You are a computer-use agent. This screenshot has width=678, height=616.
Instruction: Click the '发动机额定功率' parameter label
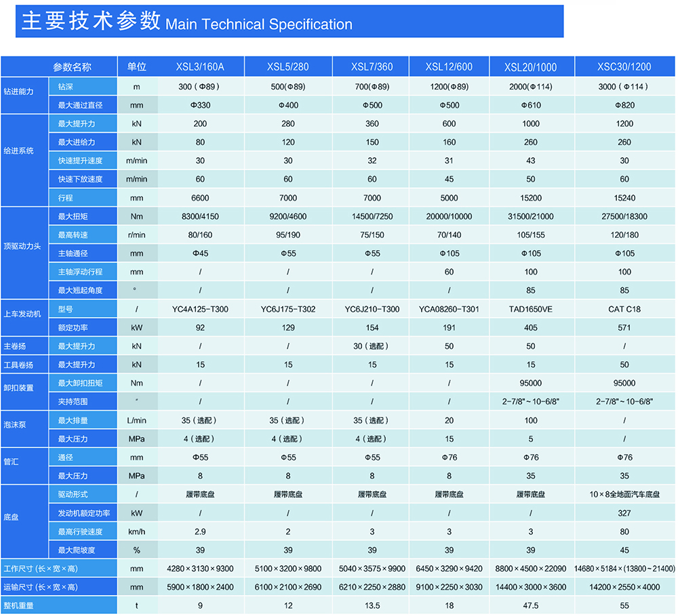pos(84,513)
